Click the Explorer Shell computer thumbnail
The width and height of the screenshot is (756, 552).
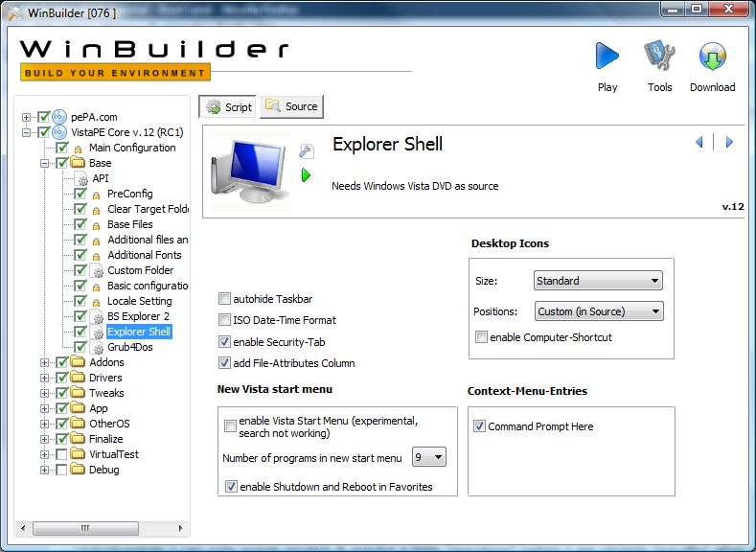click(250, 172)
